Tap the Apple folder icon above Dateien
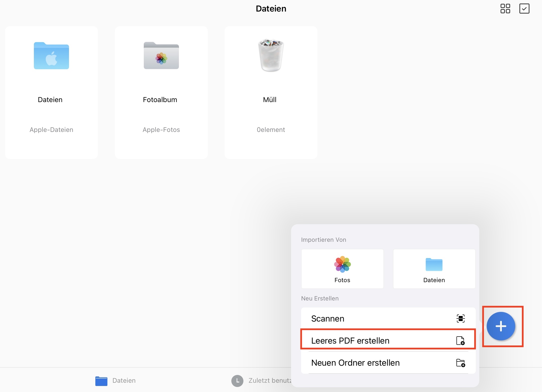 [x=51, y=56]
